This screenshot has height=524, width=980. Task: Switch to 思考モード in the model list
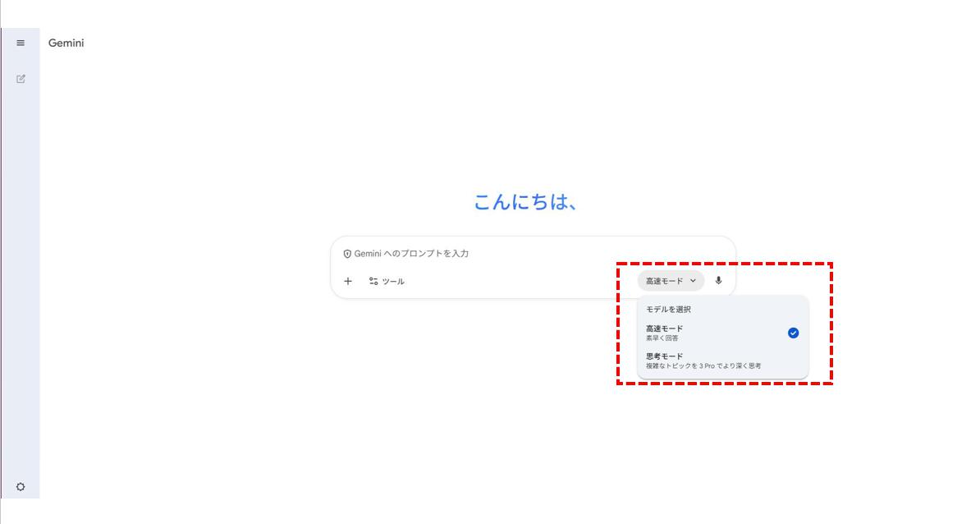(x=665, y=356)
